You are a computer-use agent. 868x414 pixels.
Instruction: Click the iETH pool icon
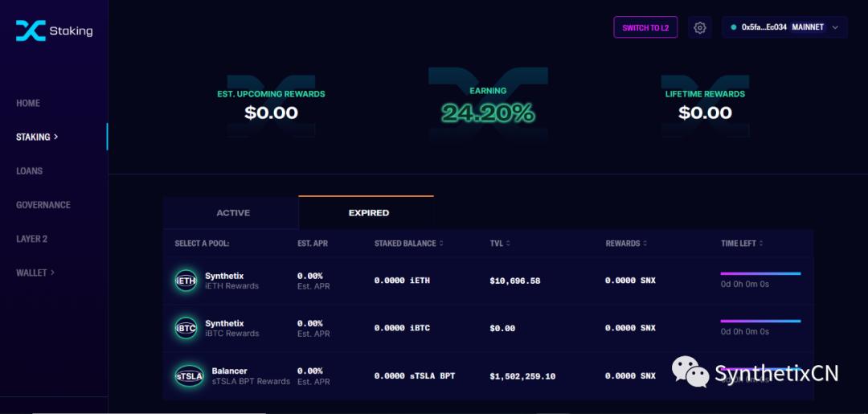tap(186, 281)
